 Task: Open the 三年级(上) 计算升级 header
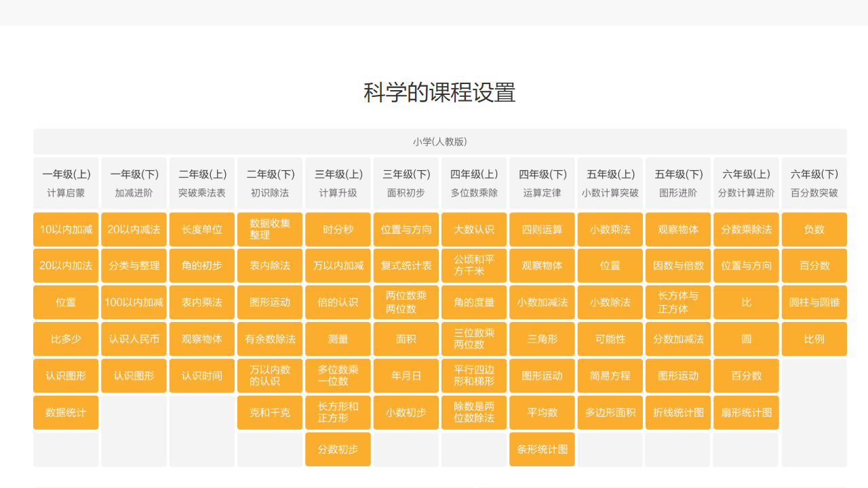pyautogui.click(x=338, y=183)
